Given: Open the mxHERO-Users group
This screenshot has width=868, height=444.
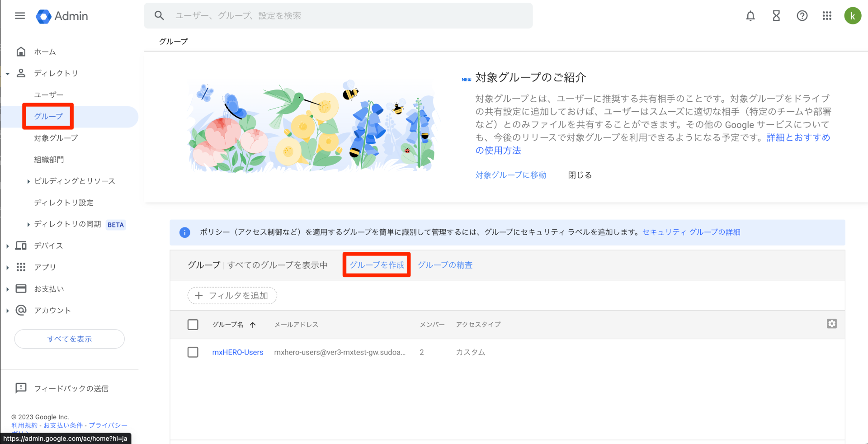Looking at the screenshot, I should point(237,352).
